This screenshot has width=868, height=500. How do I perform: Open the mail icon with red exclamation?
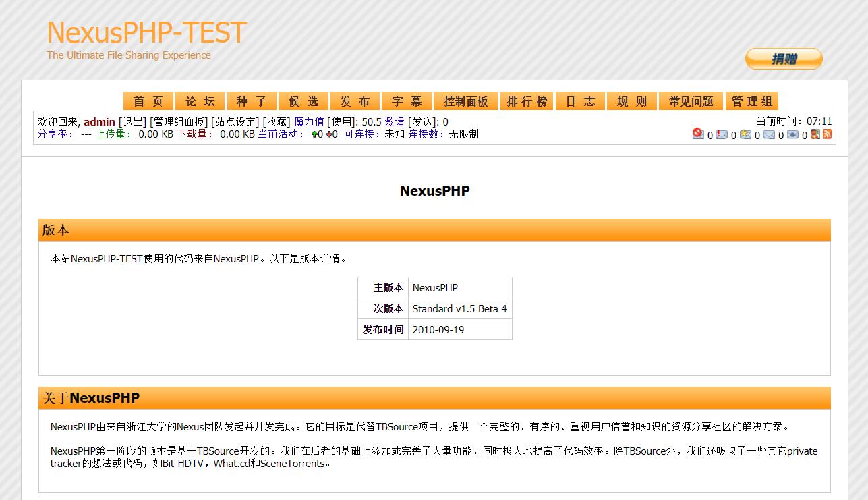[x=722, y=134]
